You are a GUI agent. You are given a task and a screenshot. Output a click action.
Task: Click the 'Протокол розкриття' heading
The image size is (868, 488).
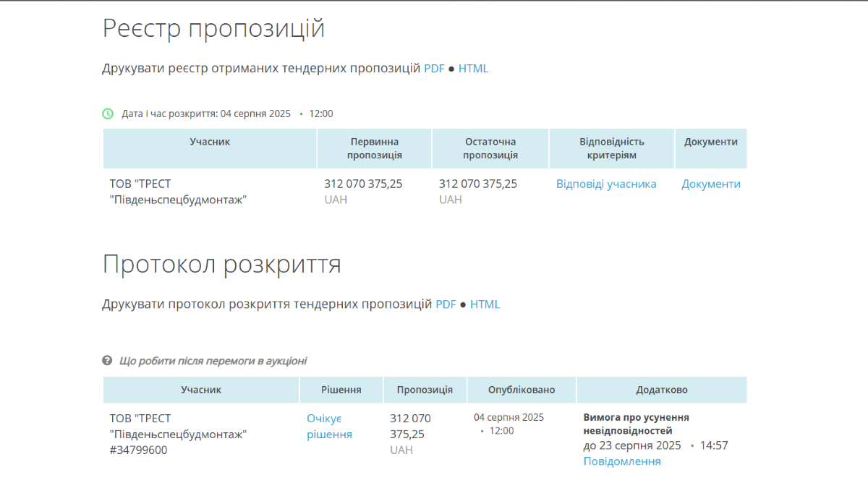coord(221,265)
